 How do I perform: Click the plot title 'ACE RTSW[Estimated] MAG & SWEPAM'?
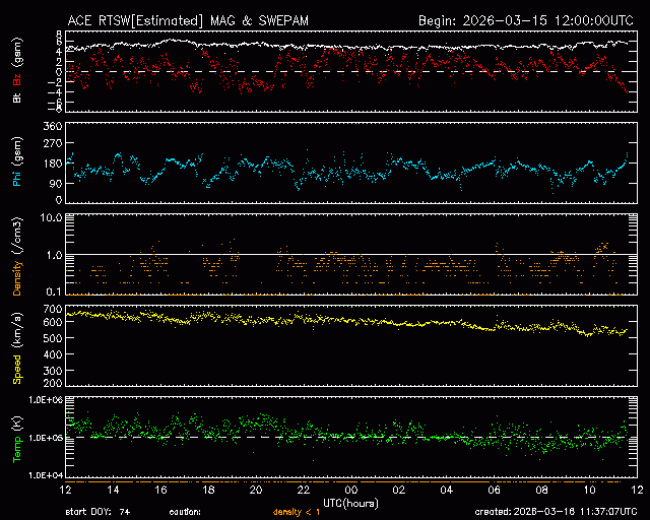[188, 21]
